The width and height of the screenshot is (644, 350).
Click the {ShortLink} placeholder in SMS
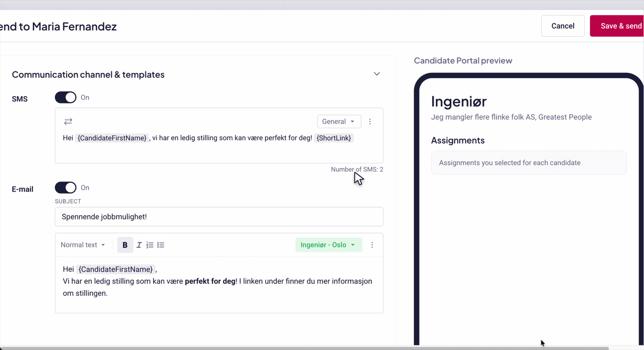[x=334, y=138]
